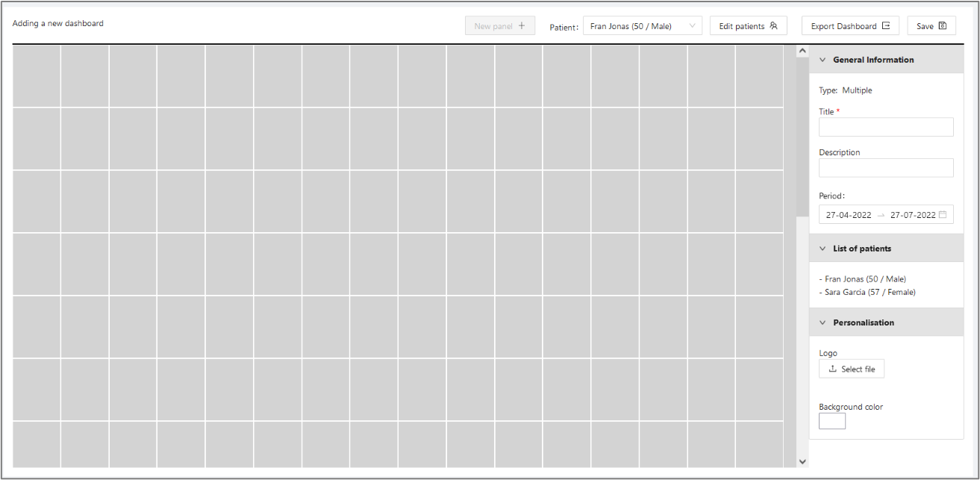The width and height of the screenshot is (980, 480).
Task: Click the scrollbar up arrow
Action: (802, 52)
